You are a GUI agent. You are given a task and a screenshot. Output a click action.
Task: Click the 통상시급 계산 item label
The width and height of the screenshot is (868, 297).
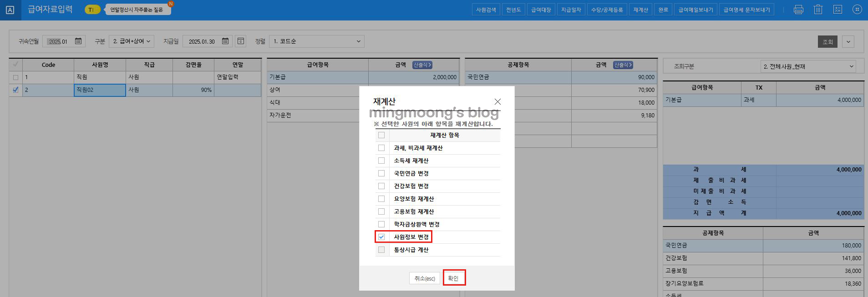411,250
